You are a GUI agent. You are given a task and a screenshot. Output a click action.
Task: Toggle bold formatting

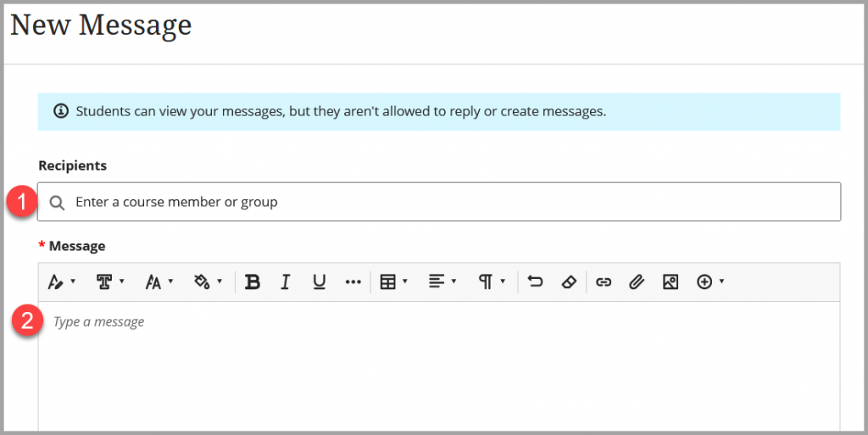tap(253, 282)
